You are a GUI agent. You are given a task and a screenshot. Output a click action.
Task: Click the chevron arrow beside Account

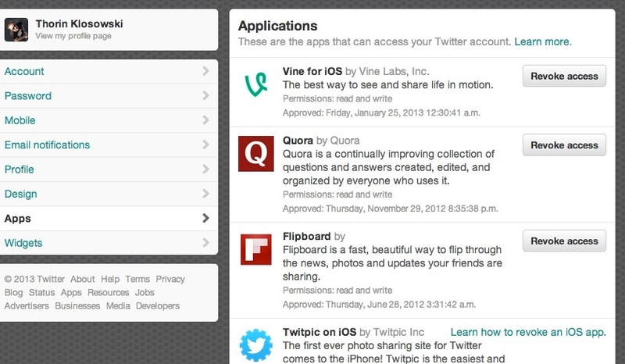(x=205, y=71)
